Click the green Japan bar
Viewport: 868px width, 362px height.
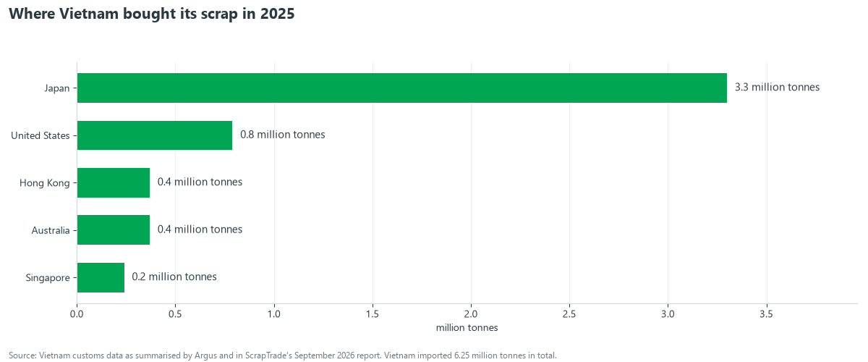pos(402,88)
